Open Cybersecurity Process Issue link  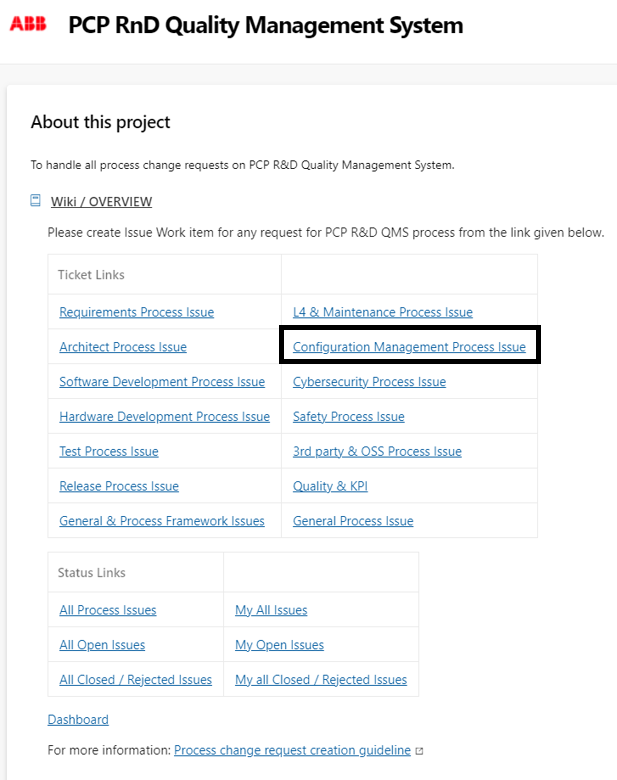coord(369,382)
